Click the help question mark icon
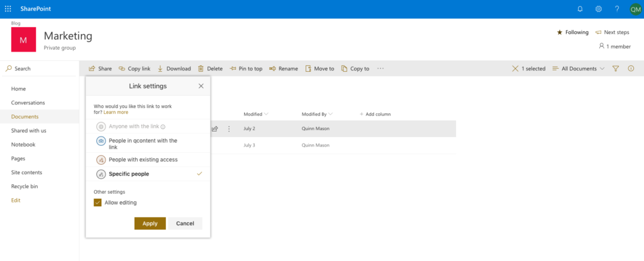Screen dimensions: 644x261 616,9
